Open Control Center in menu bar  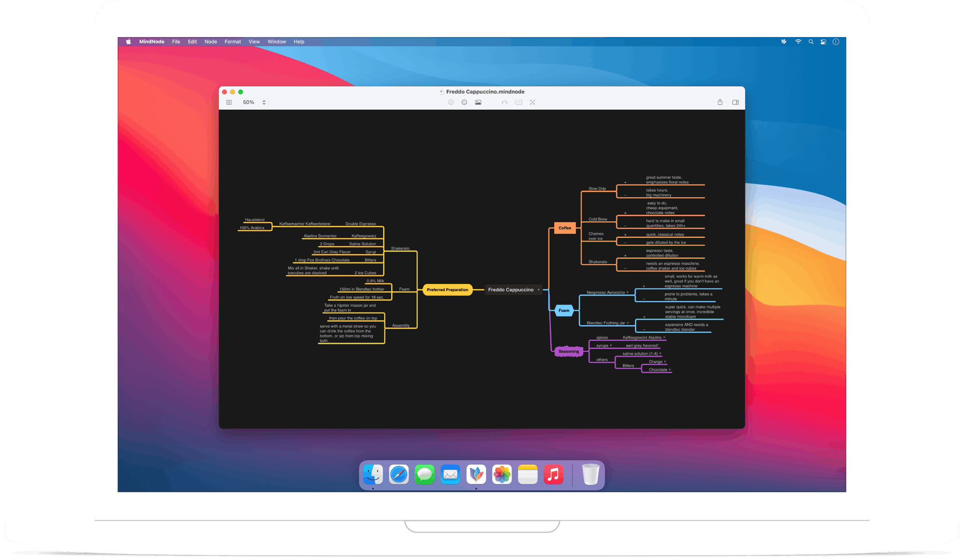pyautogui.click(x=823, y=42)
